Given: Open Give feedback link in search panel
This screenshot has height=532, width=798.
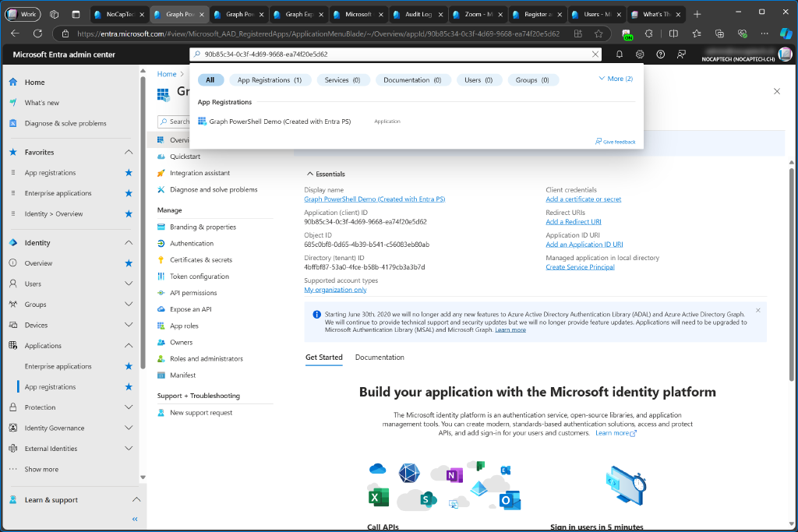Looking at the screenshot, I should coord(616,142).
